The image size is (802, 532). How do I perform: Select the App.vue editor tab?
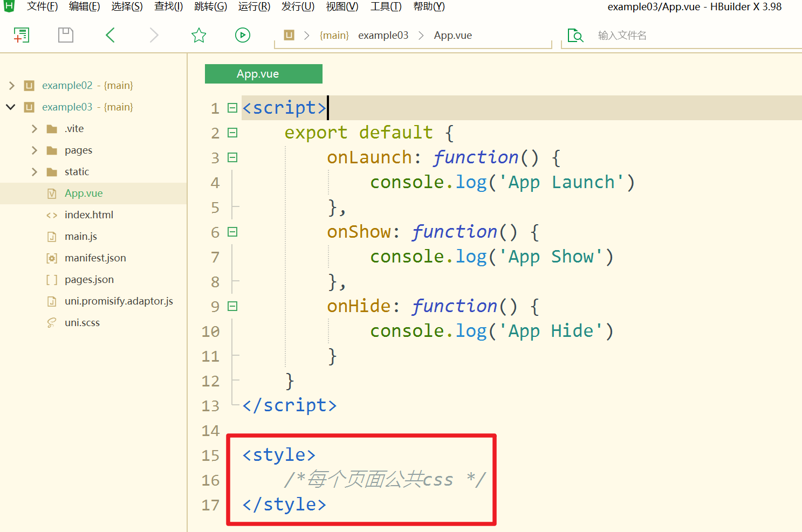click(264, 74)
